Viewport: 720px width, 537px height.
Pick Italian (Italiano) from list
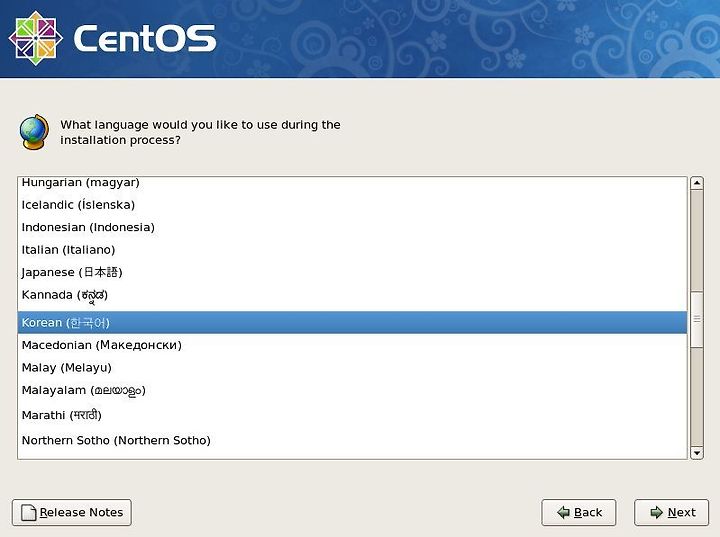pos(352,250)
